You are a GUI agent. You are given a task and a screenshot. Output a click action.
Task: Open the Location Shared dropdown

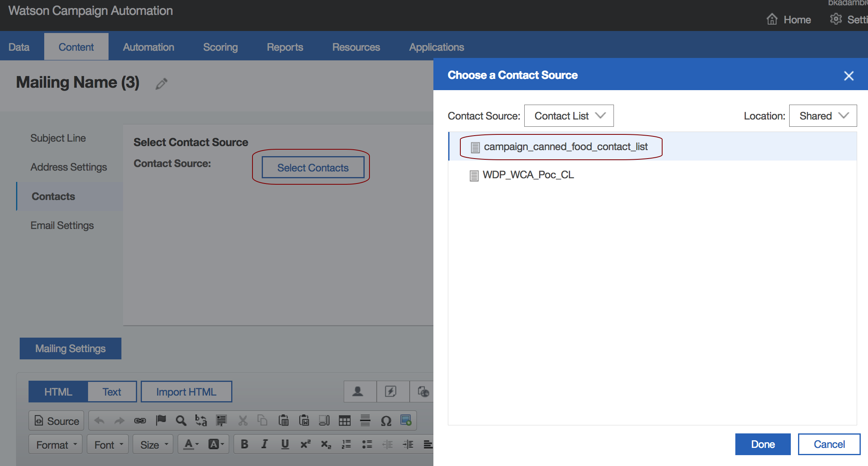pos(823,116)
